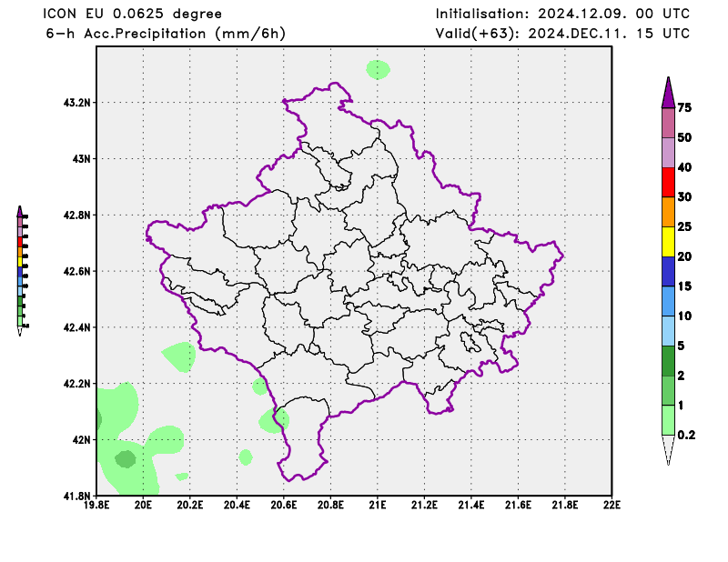
Task: Select the light purple 40–50 mm legend swatch
Action: (x=668, y=153)
